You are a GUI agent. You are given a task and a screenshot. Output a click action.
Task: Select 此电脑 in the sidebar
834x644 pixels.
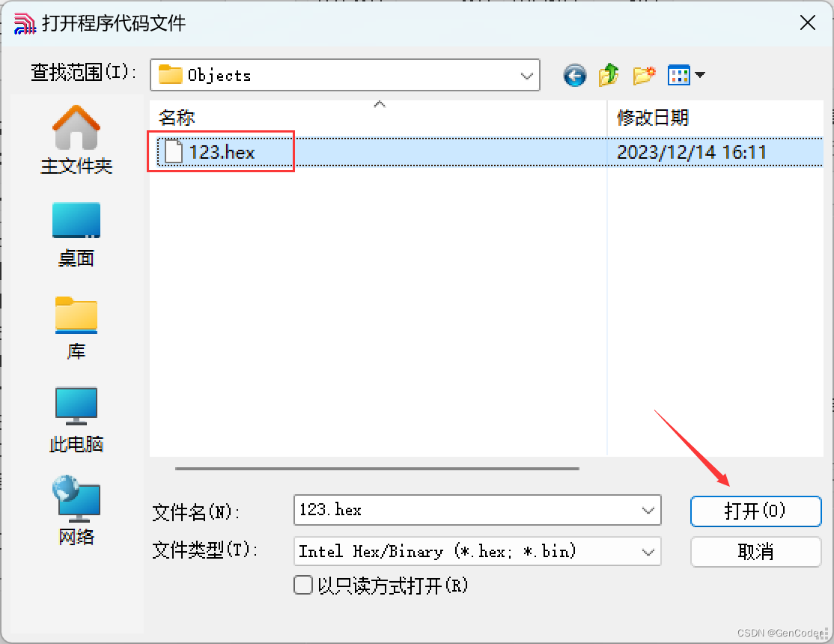coord(76,420)
